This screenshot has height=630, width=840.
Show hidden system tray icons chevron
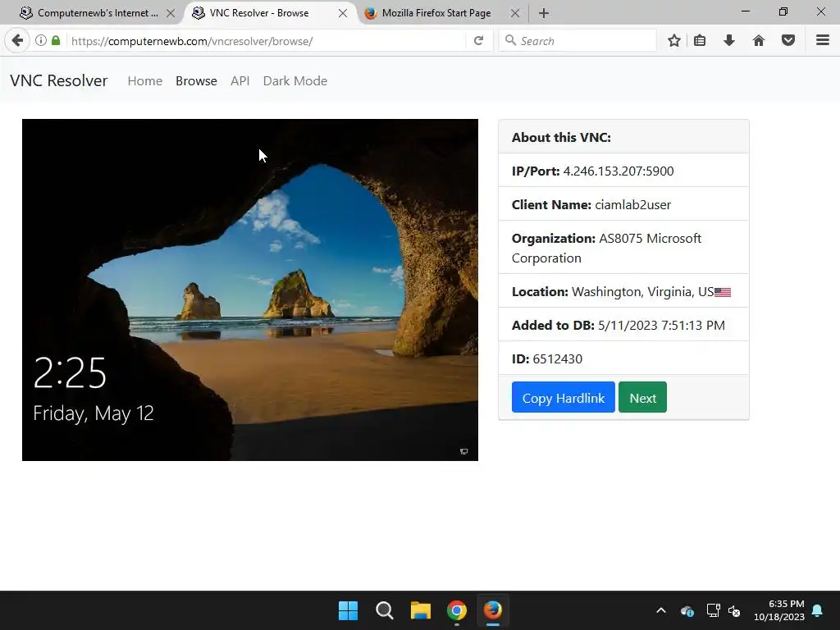coord(661,610)
